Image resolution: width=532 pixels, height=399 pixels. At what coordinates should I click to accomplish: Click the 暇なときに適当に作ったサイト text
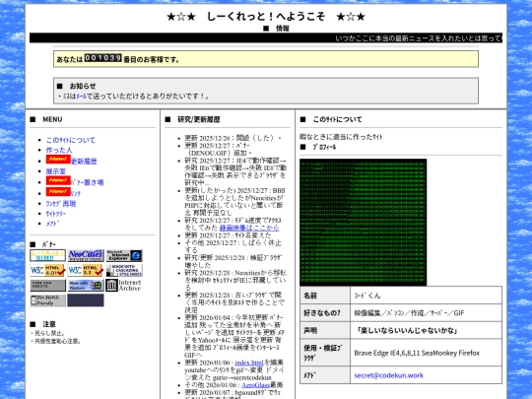coord(341,137)
